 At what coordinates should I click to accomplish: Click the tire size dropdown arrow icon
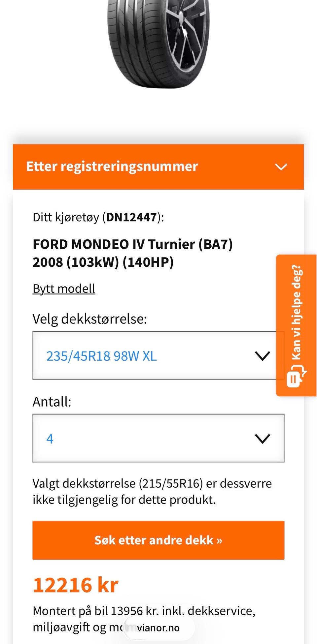coord(263,356)
